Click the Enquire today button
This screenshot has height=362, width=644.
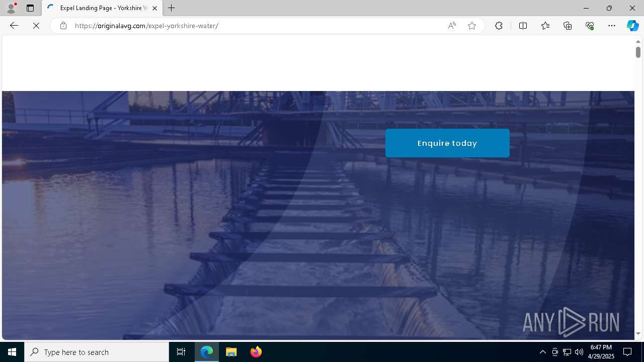tap(447, 143)
